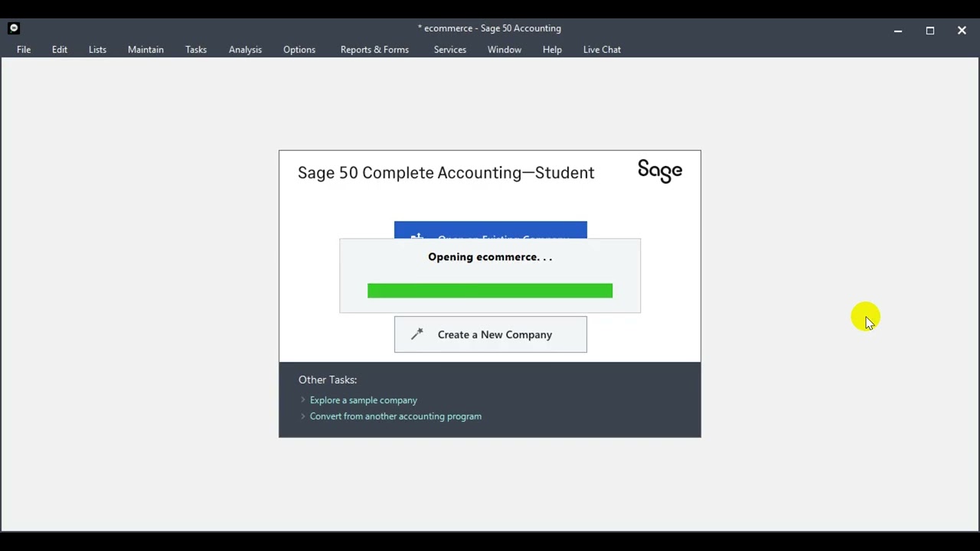Screen dimensions: 980x551
Task: Open the Window menu
Action: point(505,50)
